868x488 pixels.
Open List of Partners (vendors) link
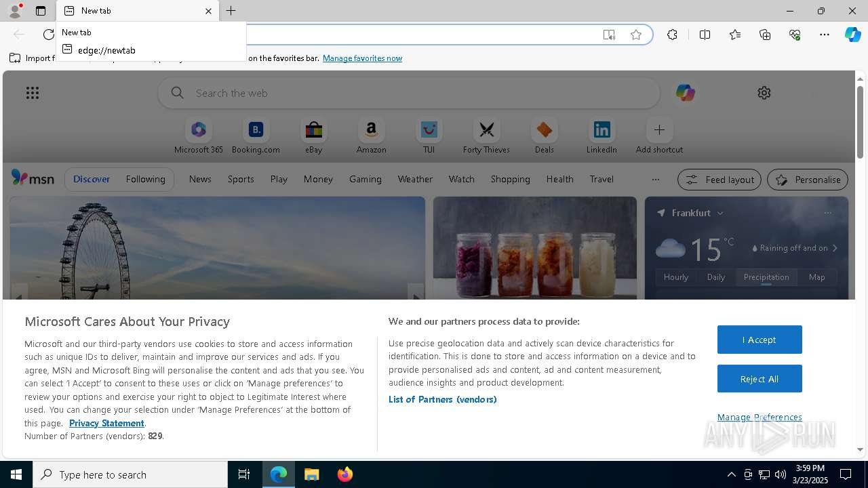pos(443,399)
